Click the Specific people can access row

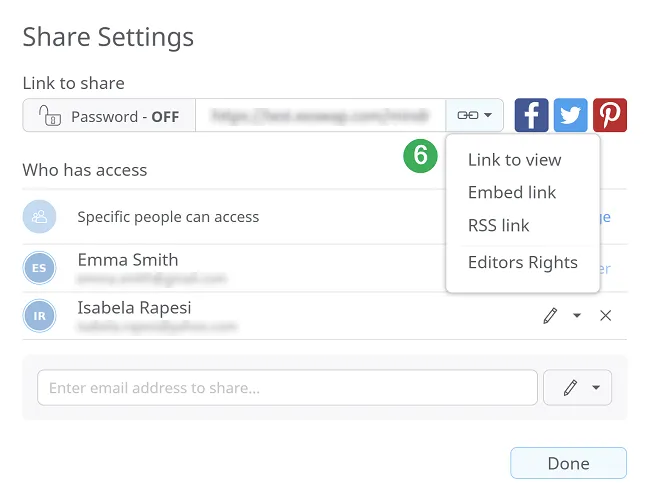168,217
